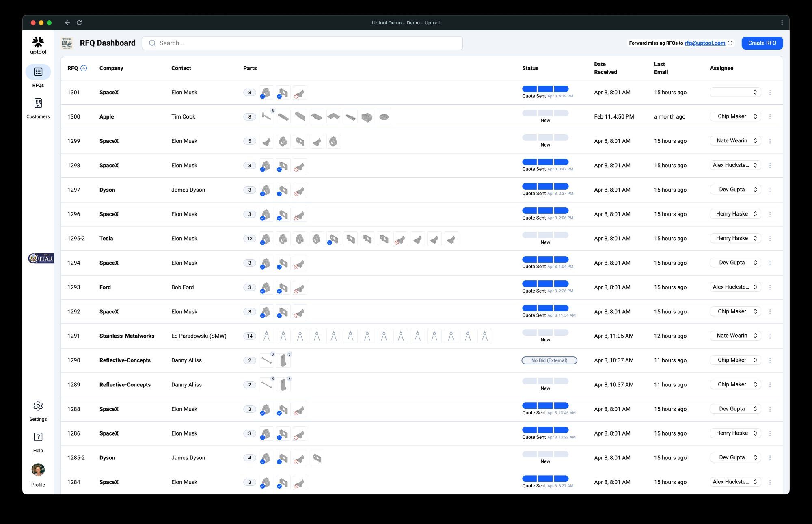Viewport: 812px width, 524px height.
Task: Open the second part thumbnail of RFQ 1289
Action: coord(283,385)
